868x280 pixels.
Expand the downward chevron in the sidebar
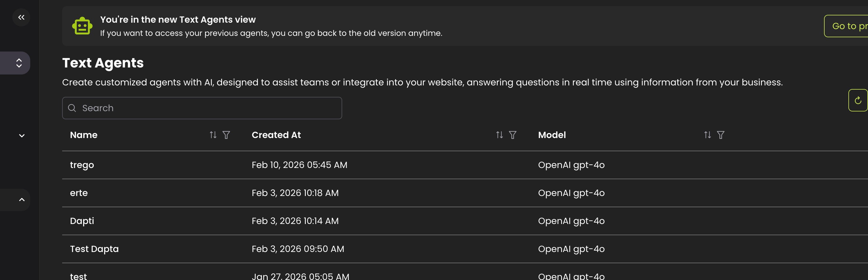21,136
